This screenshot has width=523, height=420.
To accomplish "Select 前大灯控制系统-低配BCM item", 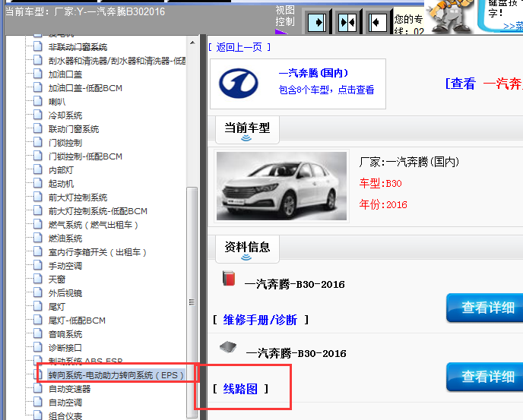I will pyautogui.click(x=98, y=211).
